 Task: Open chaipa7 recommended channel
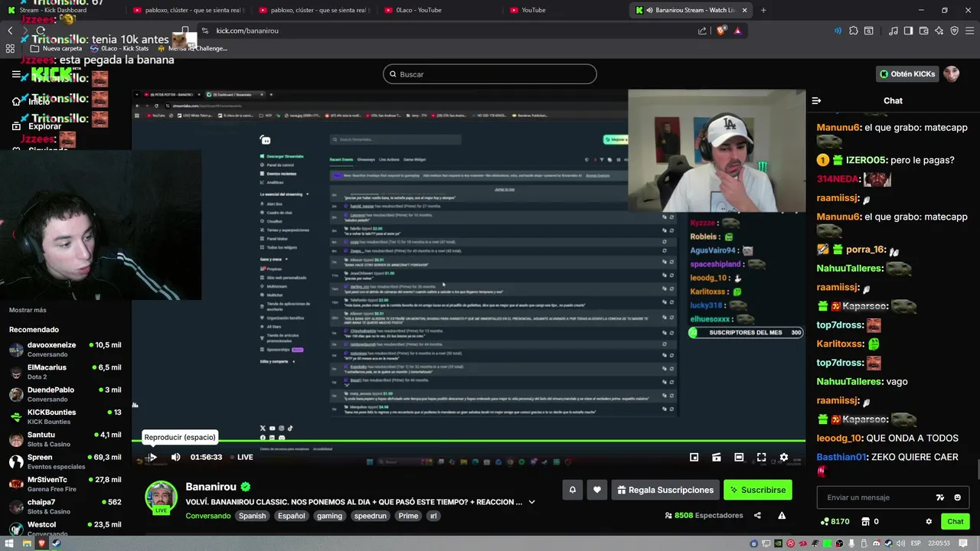(65, 507)
